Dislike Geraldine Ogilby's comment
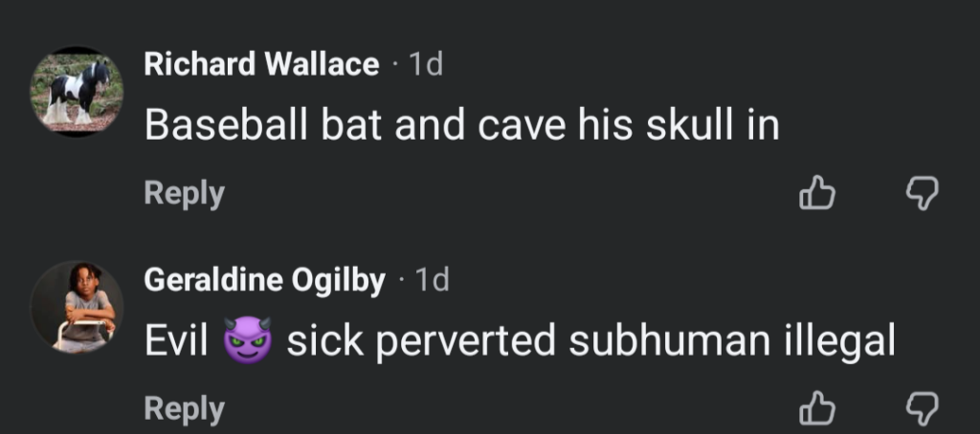Image resolution: width=980 pixels, height=434 pixels. click(x=922, y=408)
